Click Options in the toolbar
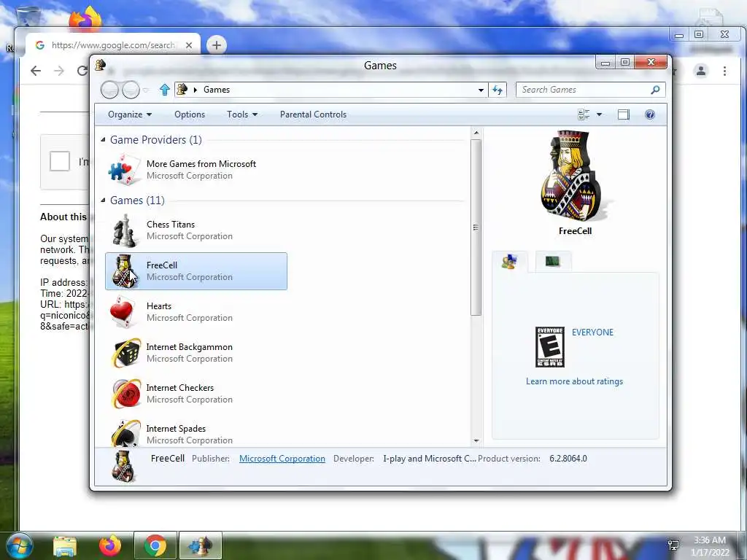This screenshot has width=747, height=560. pyautogui.click(x=190, y=114)
